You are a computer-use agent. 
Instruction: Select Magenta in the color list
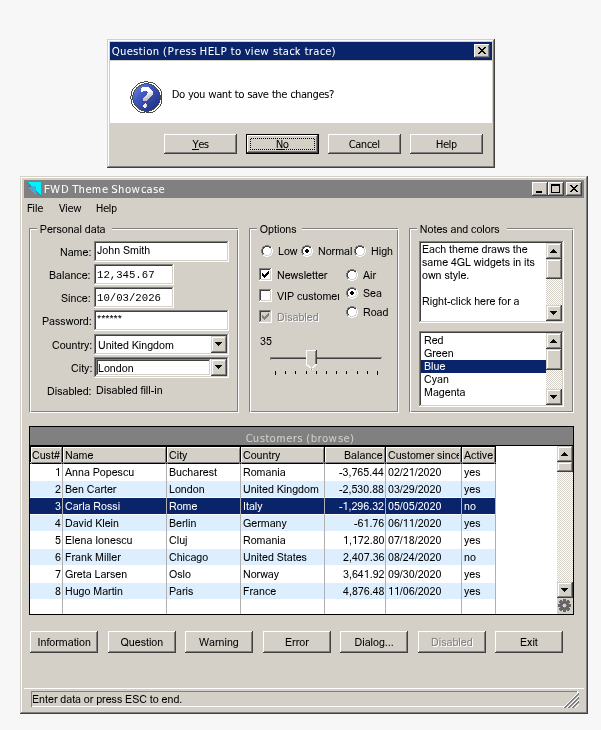pos(483,392)
